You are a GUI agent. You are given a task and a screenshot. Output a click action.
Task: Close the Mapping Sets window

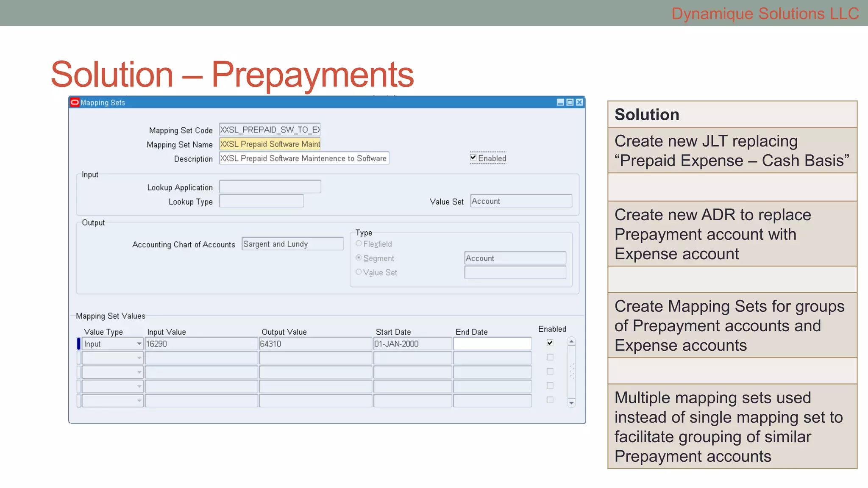[x=579, y=103]
